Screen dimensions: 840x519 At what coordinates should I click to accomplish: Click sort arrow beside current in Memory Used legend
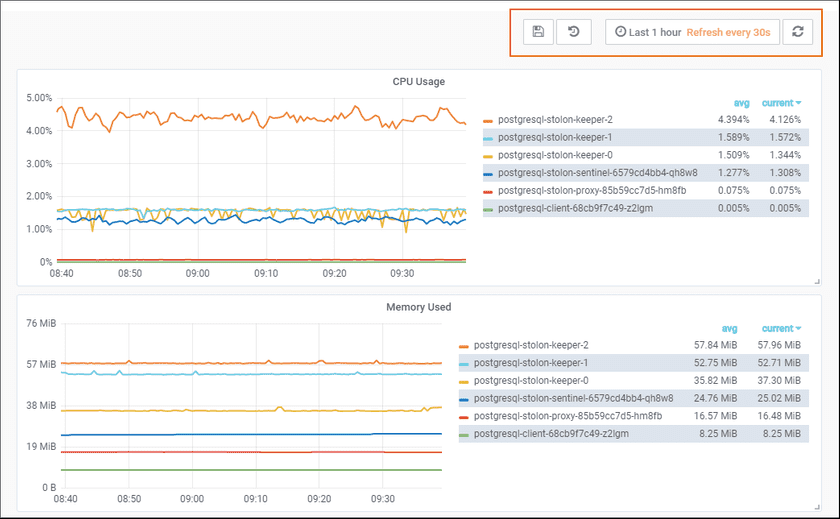[x=798, y=329]
